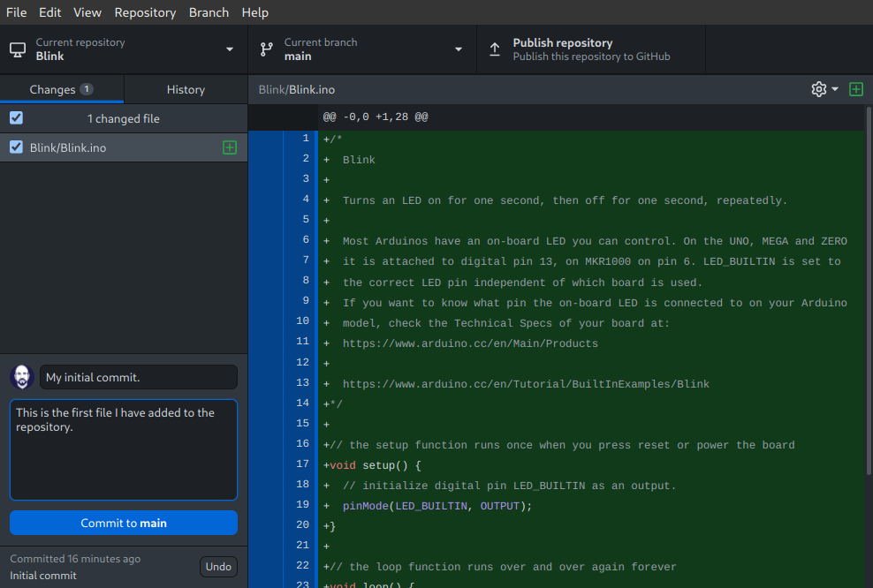Click Publish repository button

coord(591,49)
